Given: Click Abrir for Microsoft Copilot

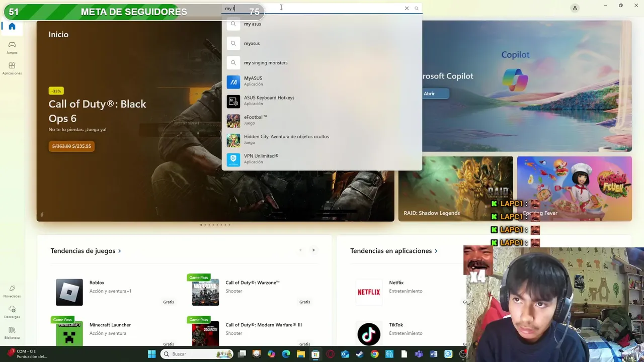Looking at the screenshot, I should (429, 94).
